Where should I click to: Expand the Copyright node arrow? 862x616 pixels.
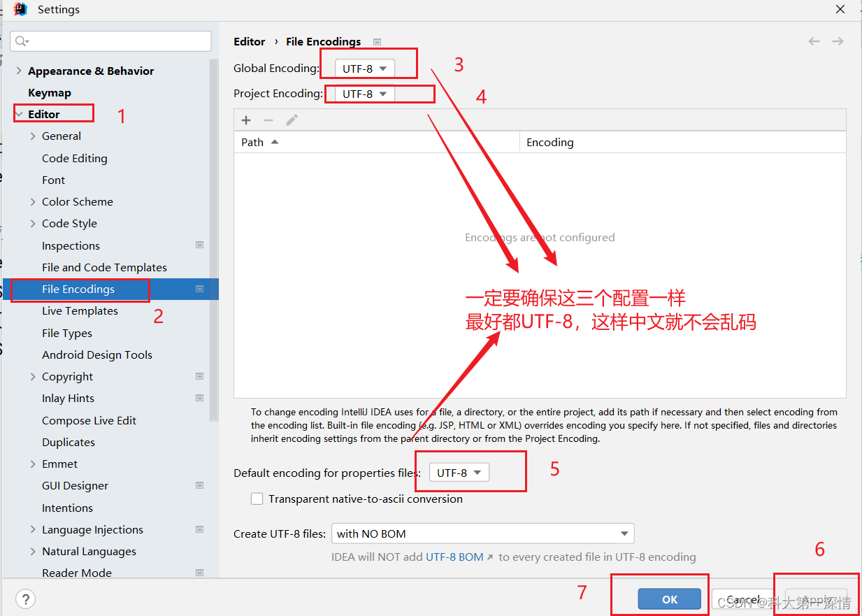coord(33,376)
